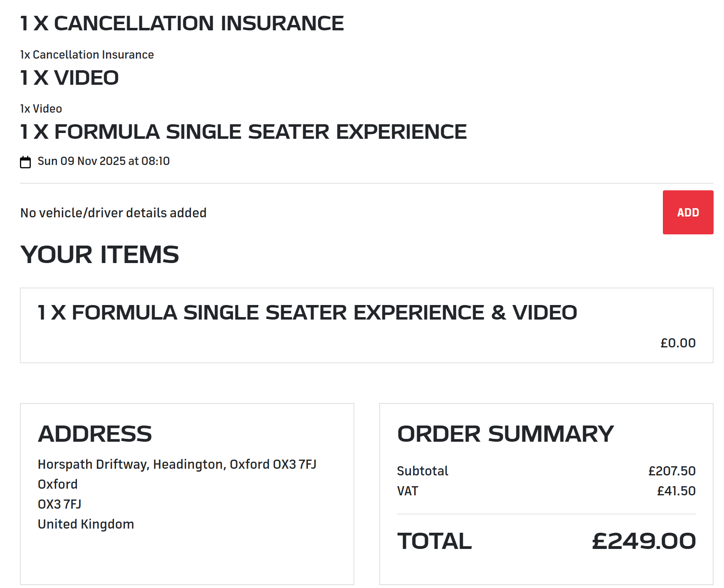The width and height of the screenshot is (724, 588).
Task: Click the OX3 7FJ postcode line
Action: pyautogui.click(x=59, y=504)
